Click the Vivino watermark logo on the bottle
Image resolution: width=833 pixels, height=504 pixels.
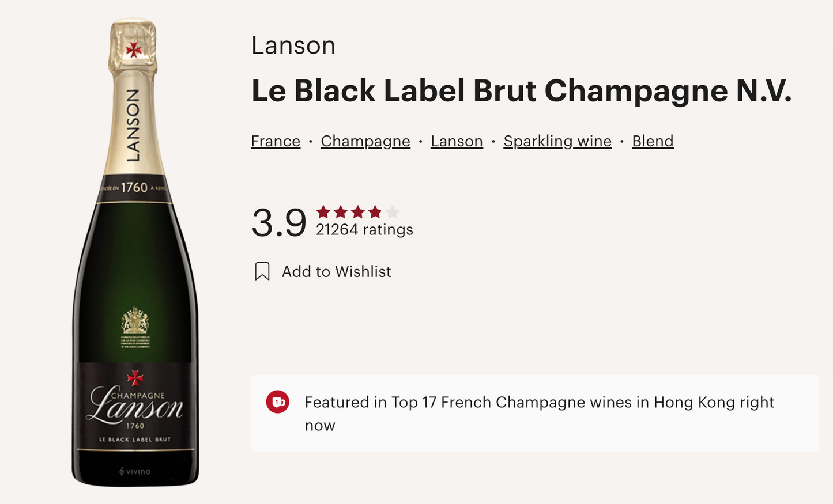point(135,472)
